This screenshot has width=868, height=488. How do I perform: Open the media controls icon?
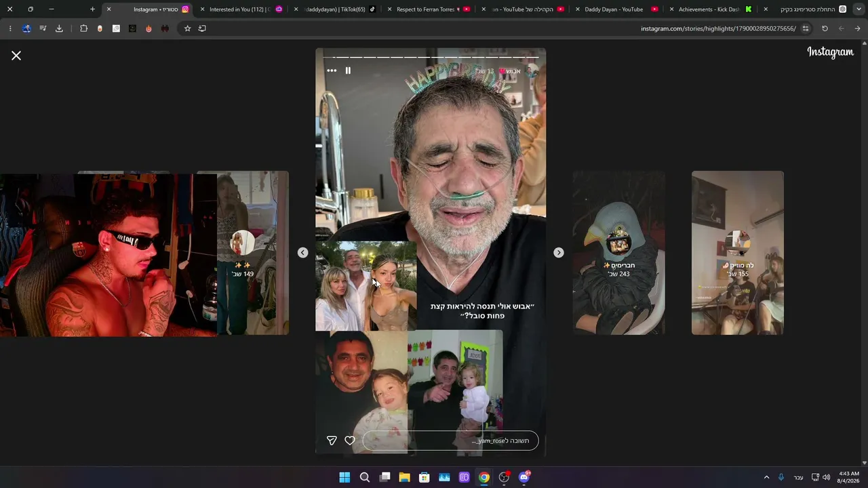[x=43, y=28]
